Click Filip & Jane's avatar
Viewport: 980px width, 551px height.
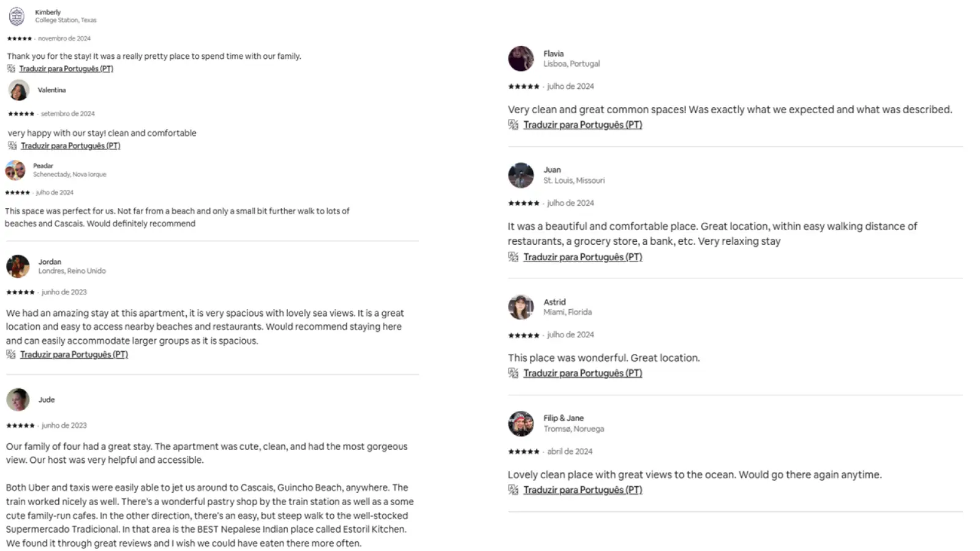tap(521, 424)
